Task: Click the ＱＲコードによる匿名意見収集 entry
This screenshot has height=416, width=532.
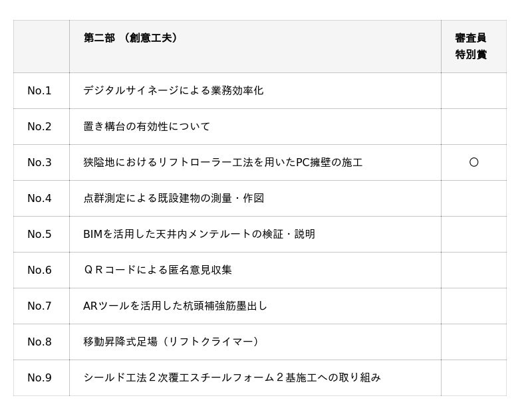Action: pos(158,270)
